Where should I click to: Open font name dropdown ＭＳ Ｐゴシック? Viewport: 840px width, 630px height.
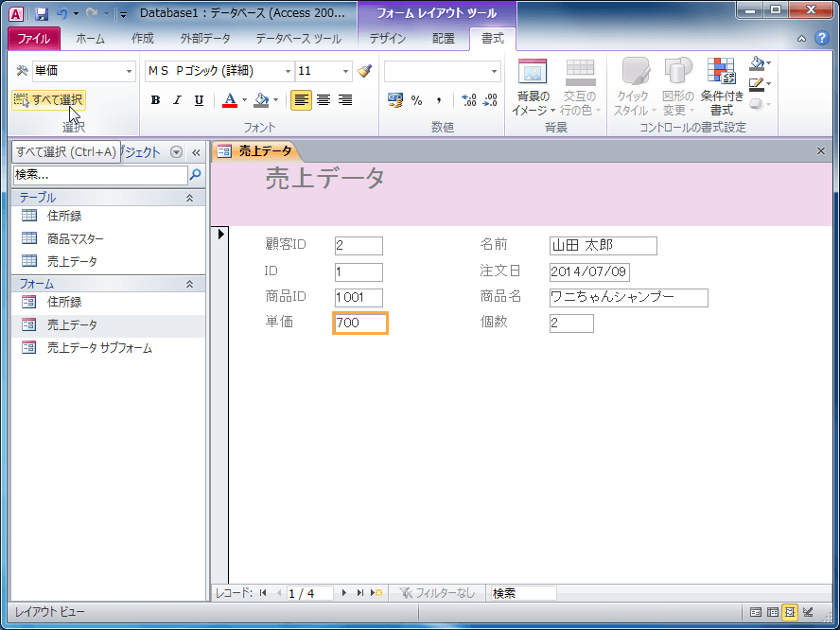coord(288,71)
